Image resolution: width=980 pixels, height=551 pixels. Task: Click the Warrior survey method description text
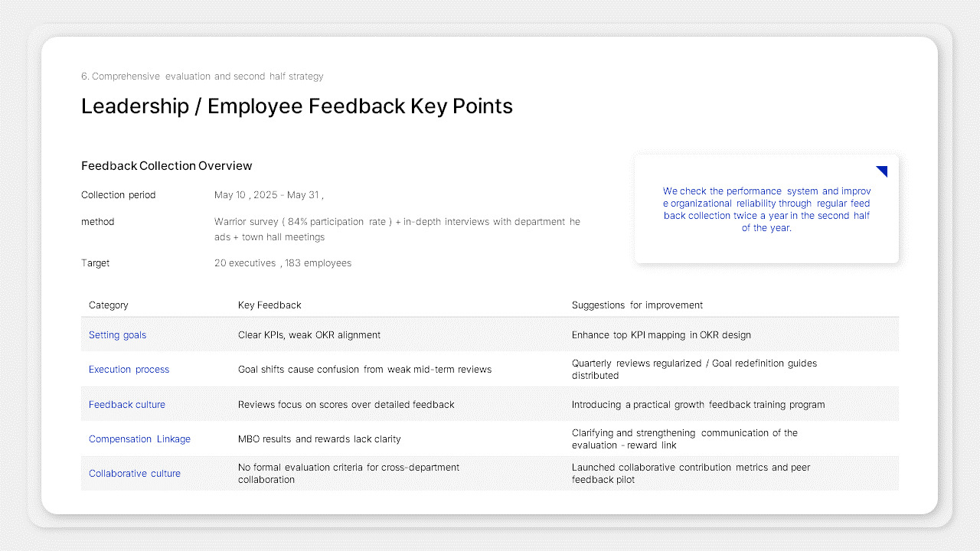(397, 229)
